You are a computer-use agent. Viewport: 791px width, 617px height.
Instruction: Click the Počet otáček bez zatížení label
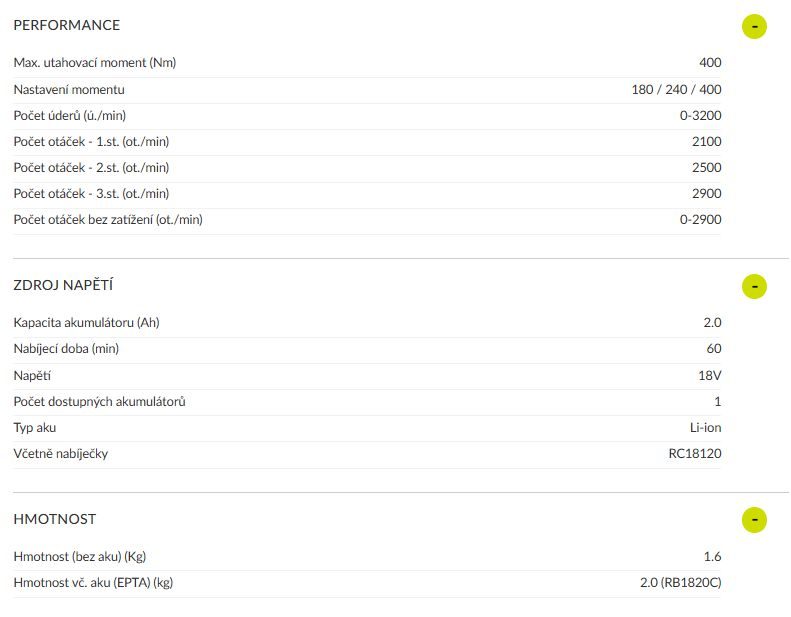tap(108, 219)
